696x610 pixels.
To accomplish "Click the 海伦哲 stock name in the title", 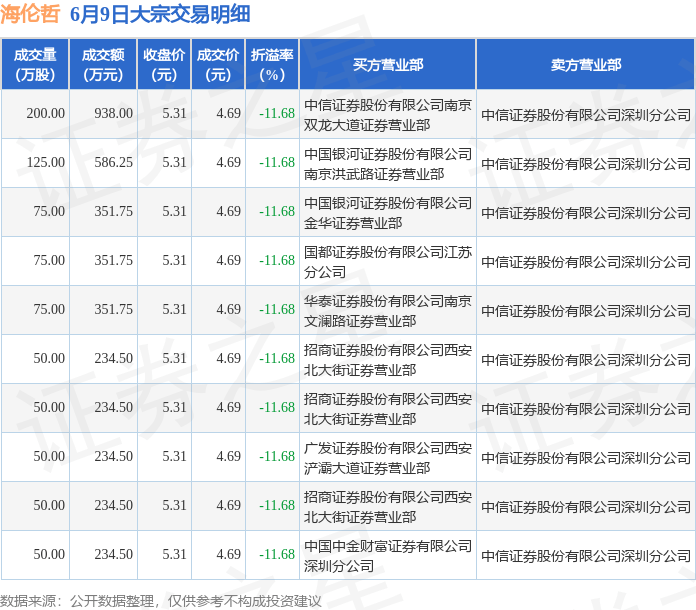I will point(30,14).
